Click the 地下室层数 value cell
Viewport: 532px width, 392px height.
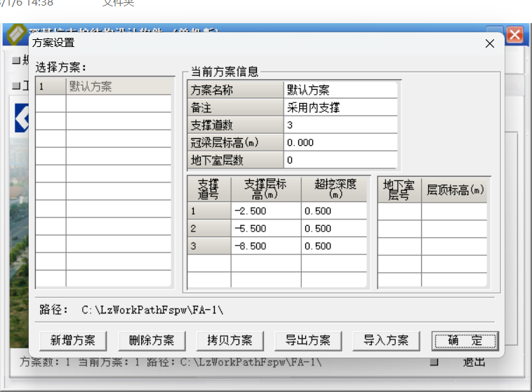341,161
